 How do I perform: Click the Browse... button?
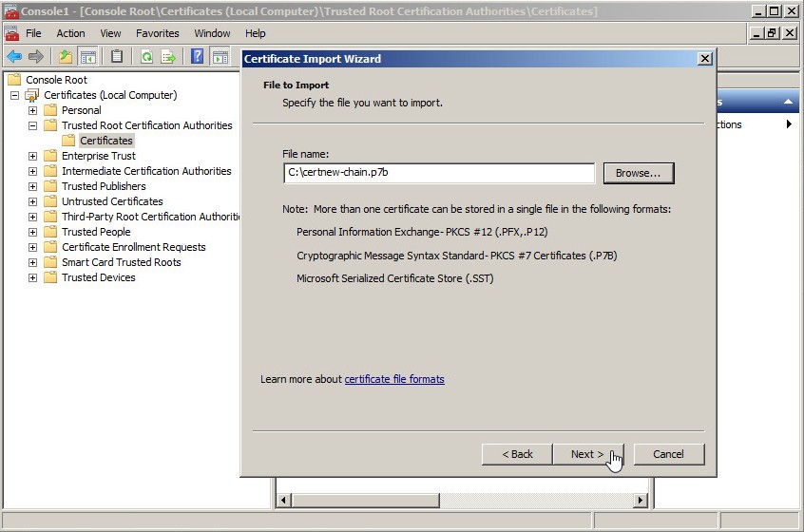[x=638, y=173]
